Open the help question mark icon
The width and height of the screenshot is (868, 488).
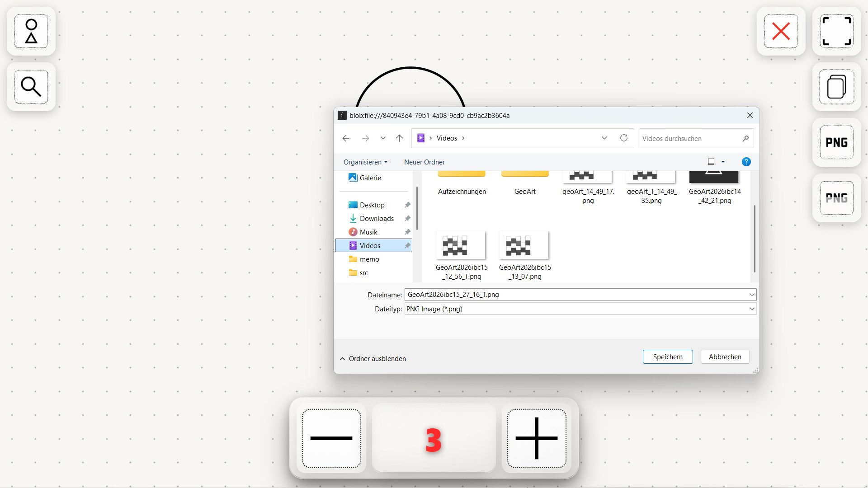click(746, 162)
